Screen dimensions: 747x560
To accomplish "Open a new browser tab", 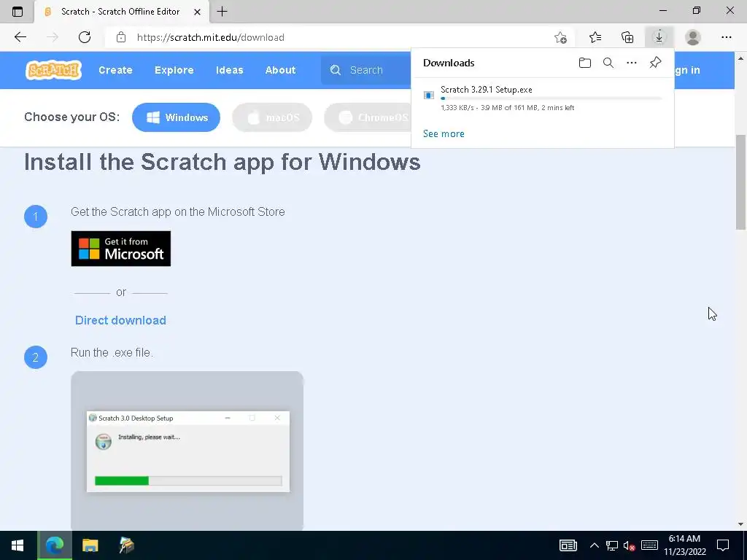I will pyautogui.click(x=222, y=12).
